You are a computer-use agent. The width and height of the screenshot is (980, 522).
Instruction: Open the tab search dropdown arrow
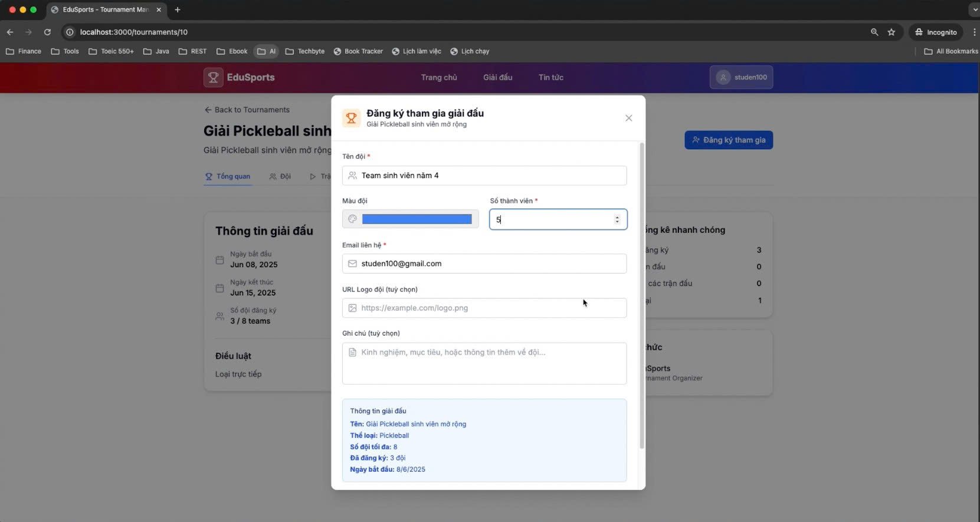point(974,9)
